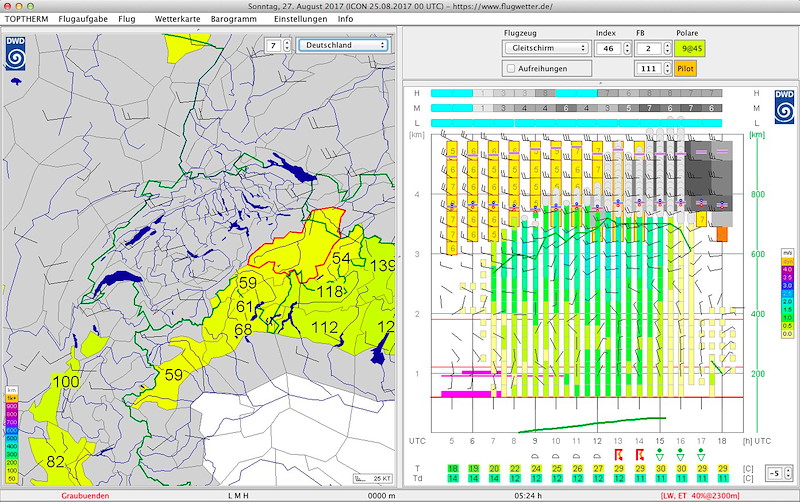The width and height of the screenshot is (800, 502).
Task: Click the T value 27 at 12 UTC
Action: click(597, 468)
